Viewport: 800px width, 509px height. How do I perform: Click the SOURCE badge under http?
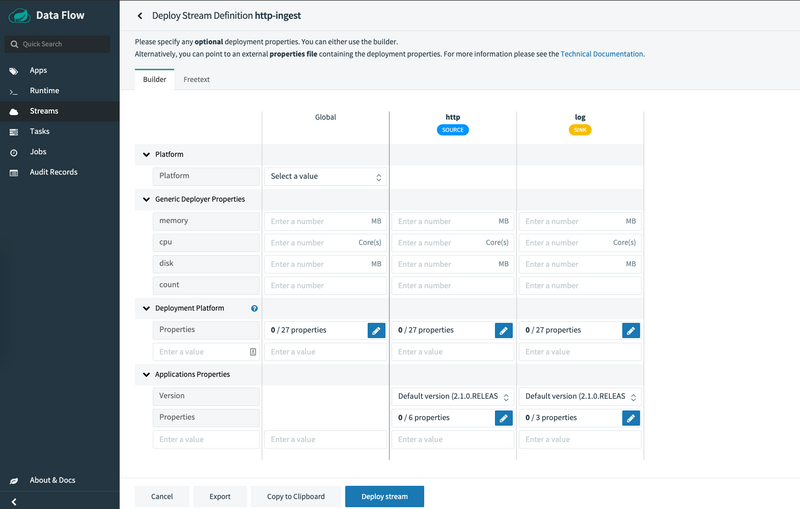coord(453,130)
